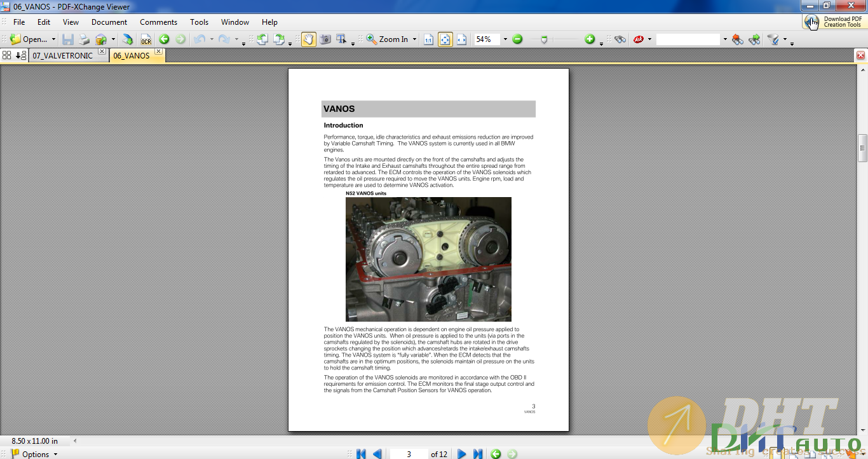Jump to last page
The height and width of the screenshot is (459, 868).
point(478,454)
